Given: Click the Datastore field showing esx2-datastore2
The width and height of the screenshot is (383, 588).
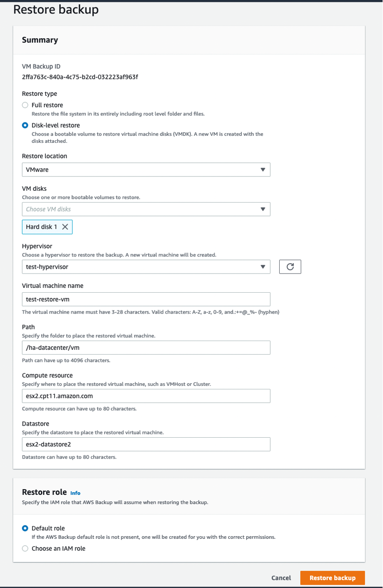Looking at the screenshot, I should coord(146,444).
